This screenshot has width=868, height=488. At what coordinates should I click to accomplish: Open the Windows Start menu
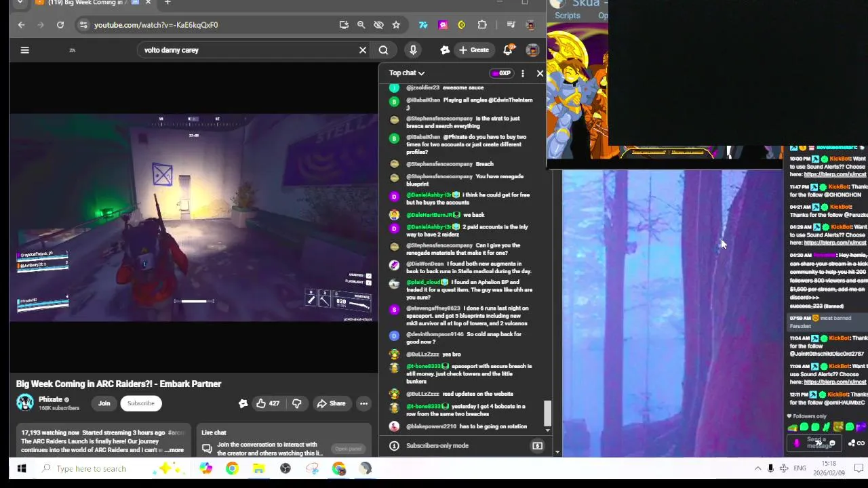(x=21, y=468)
